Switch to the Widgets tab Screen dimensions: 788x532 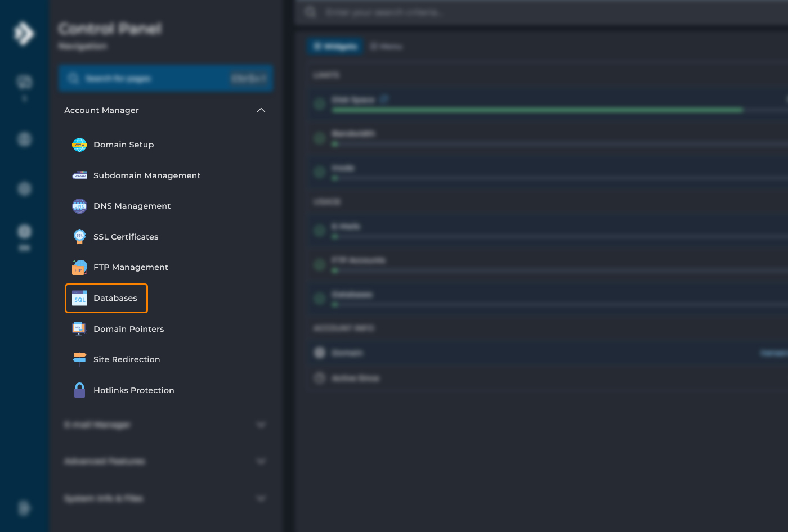coord(335,47)
